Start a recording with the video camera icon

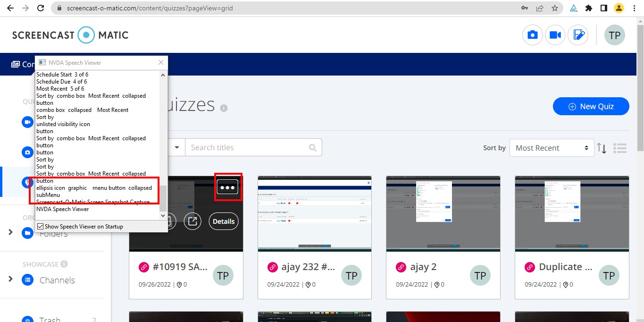555,35
